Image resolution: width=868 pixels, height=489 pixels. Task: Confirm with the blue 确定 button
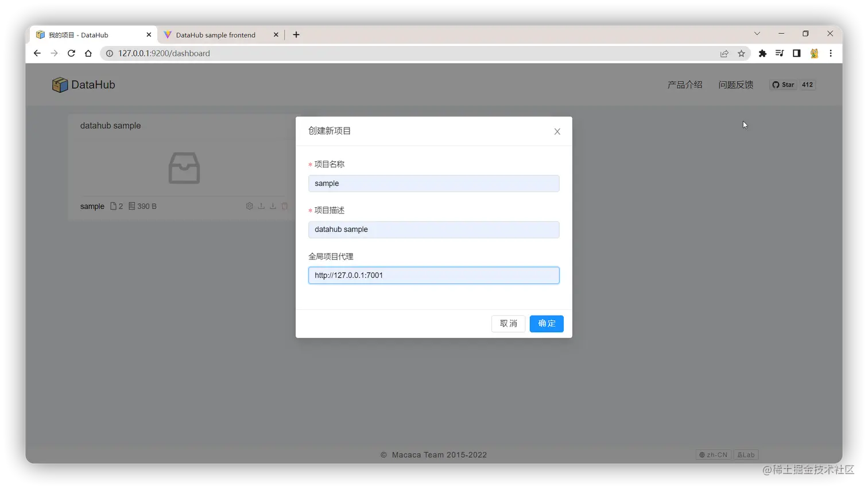point(547,324)
